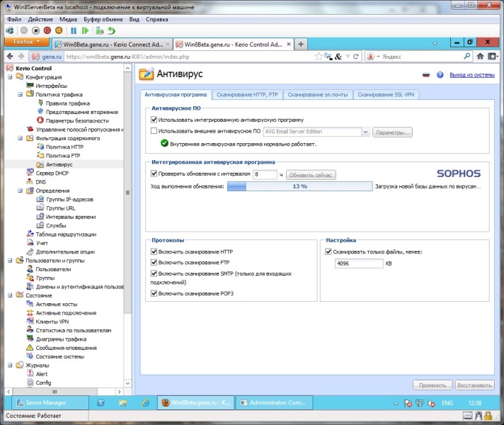Click the Firefox home icon
The width and height of the screenshot is (504, 425).
pyautogui.click(x=480, y=56)
